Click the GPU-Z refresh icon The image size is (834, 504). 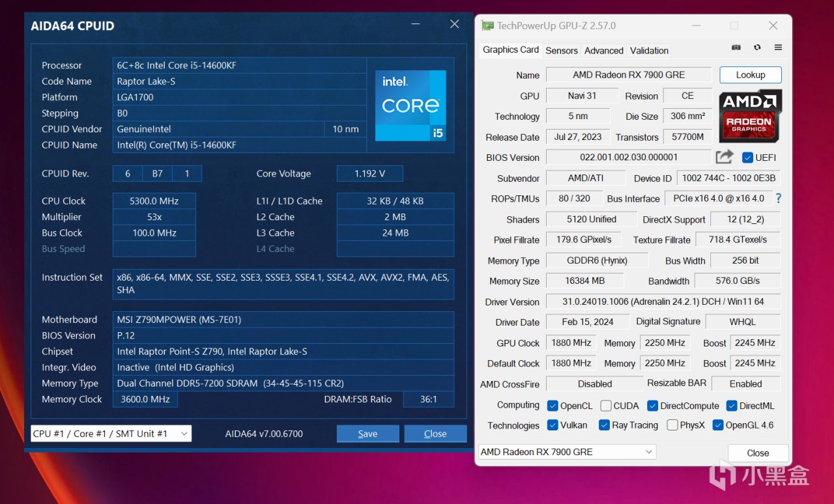tap(757, 48)
